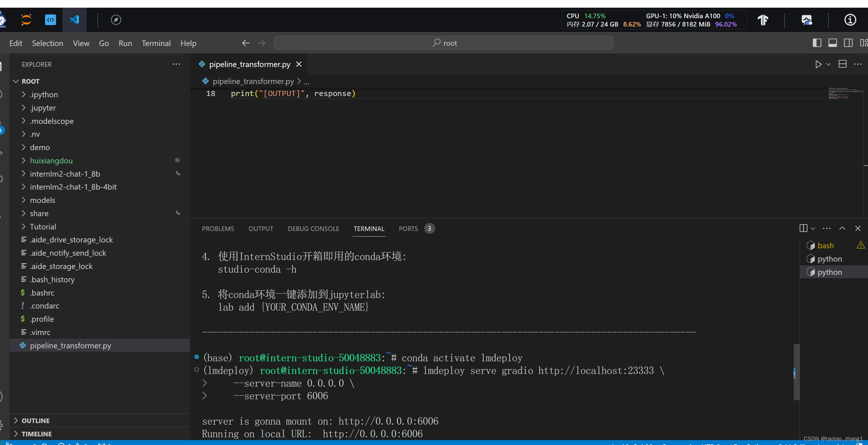Click the TensorFlow icon in the top bar

pos(763,19)
